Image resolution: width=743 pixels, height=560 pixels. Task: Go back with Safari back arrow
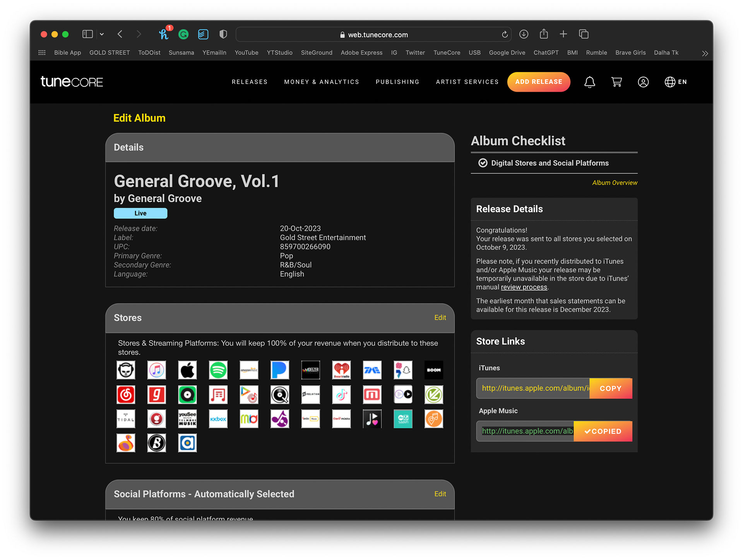point(120,34)
